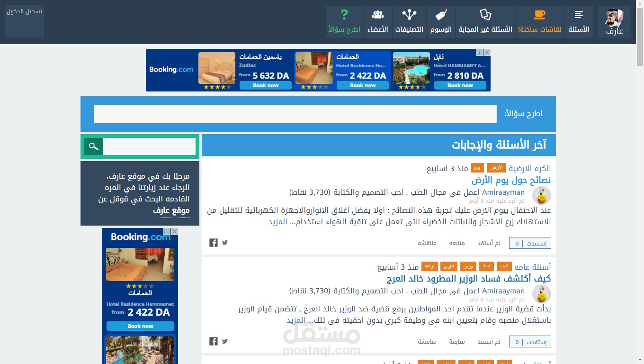Open the الأعضاء members nav item
Screen dimensions: 644x364
[x=378, y=22]
